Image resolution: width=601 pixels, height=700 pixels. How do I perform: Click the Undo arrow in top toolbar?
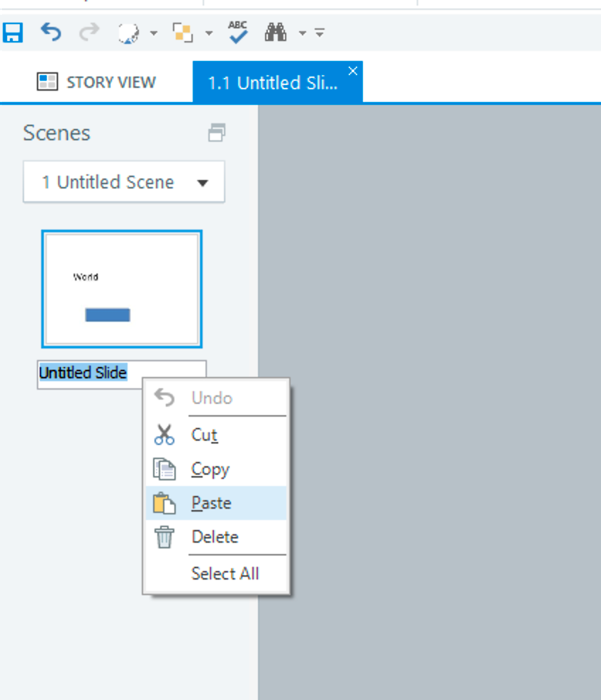[50, 33]
